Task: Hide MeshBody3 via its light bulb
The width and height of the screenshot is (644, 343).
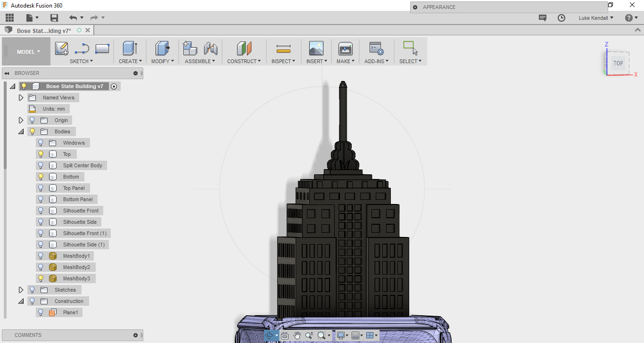Action: pyautogui.click(x=41, y=278)
